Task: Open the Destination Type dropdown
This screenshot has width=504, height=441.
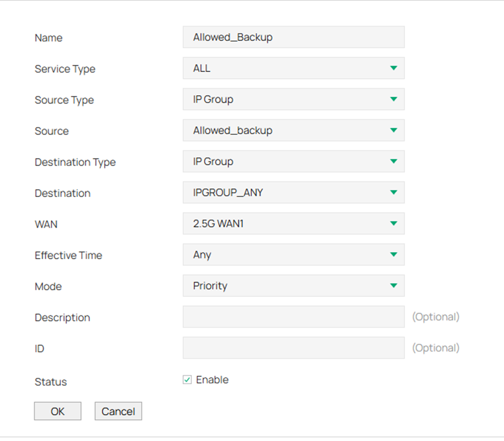Action: tap(294, 162)
